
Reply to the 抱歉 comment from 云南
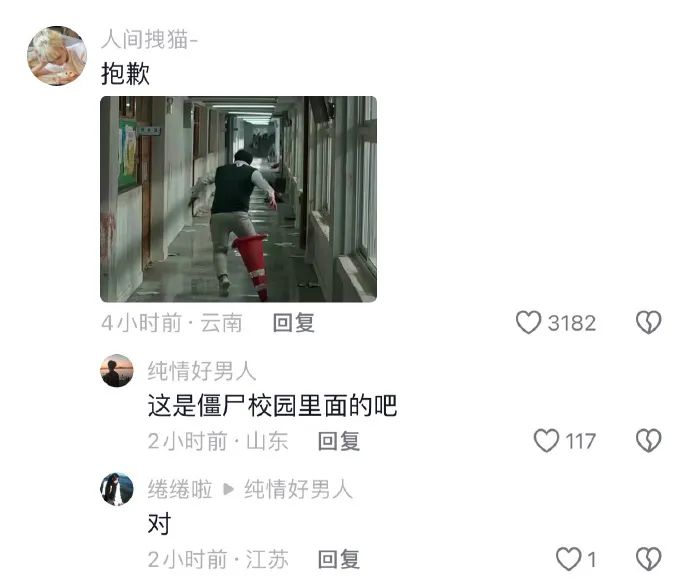point(294,323)
